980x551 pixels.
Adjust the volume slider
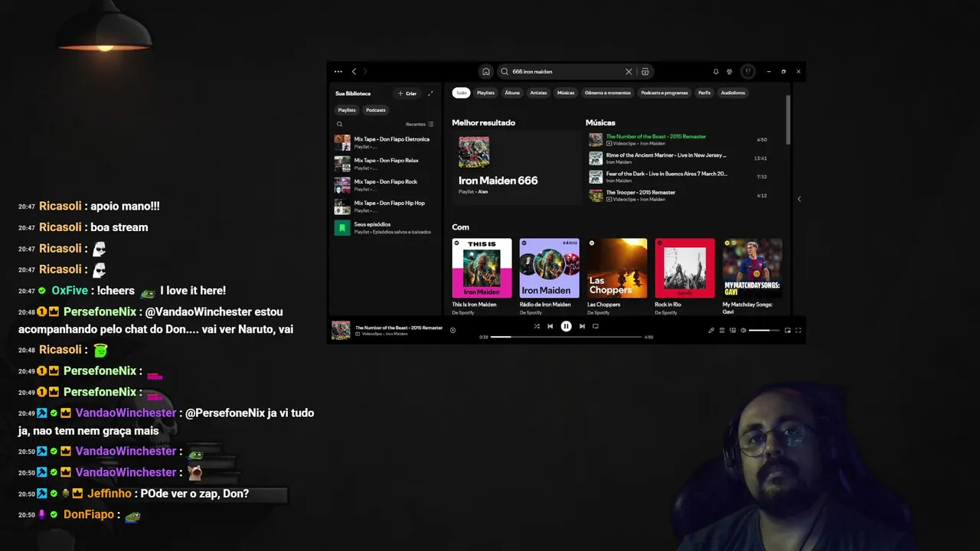(x=764, y=331)
